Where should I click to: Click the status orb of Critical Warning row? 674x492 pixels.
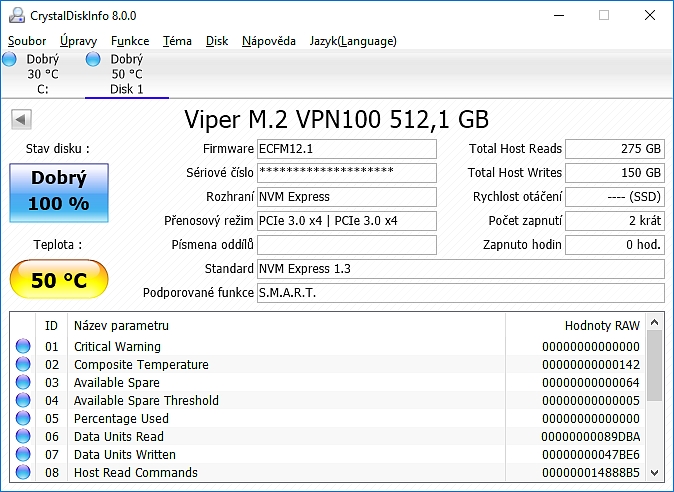click(x=23, y=346)
